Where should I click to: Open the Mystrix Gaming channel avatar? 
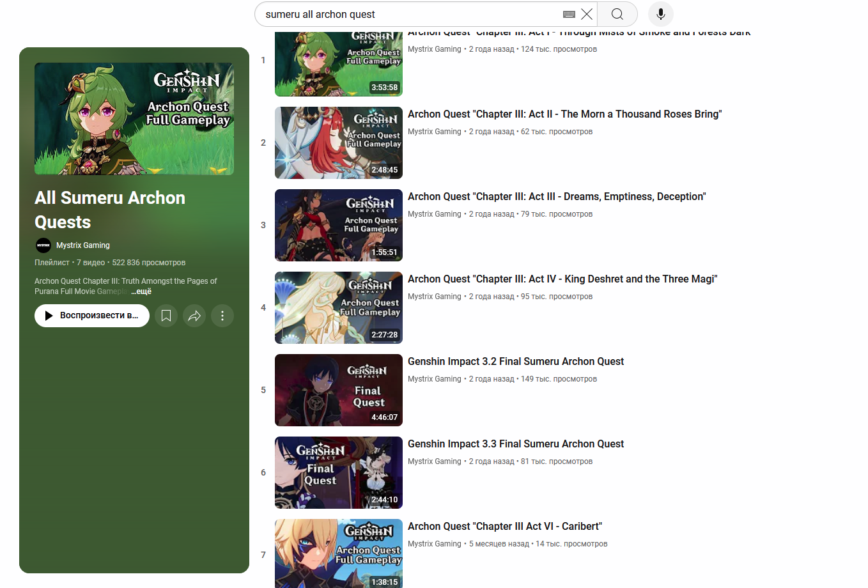coord(43,245)
